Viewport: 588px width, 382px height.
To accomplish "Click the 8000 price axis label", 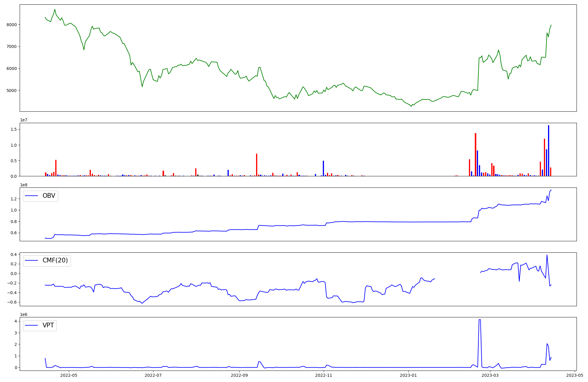I will [11, 25].
